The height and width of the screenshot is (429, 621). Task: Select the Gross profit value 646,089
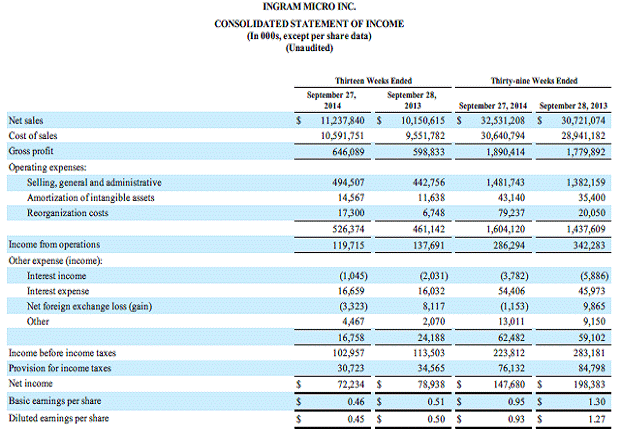(340, 149)
